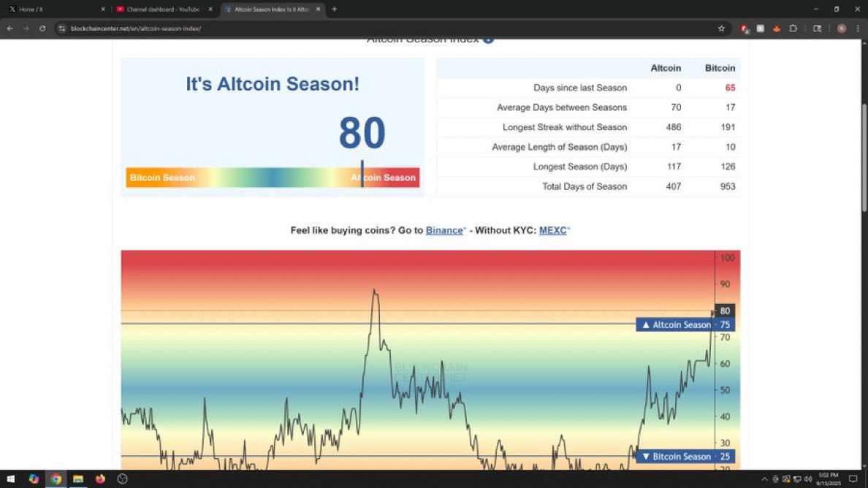868x488 pixels.
Task: Select the Altcoin Season Index tab
Action: [273, 9]
